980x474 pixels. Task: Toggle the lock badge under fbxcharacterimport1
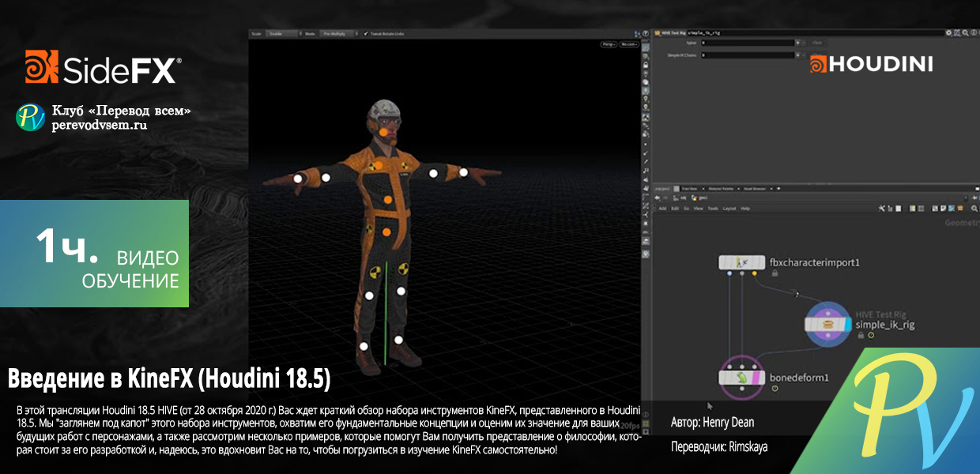[x=774, y=273]
